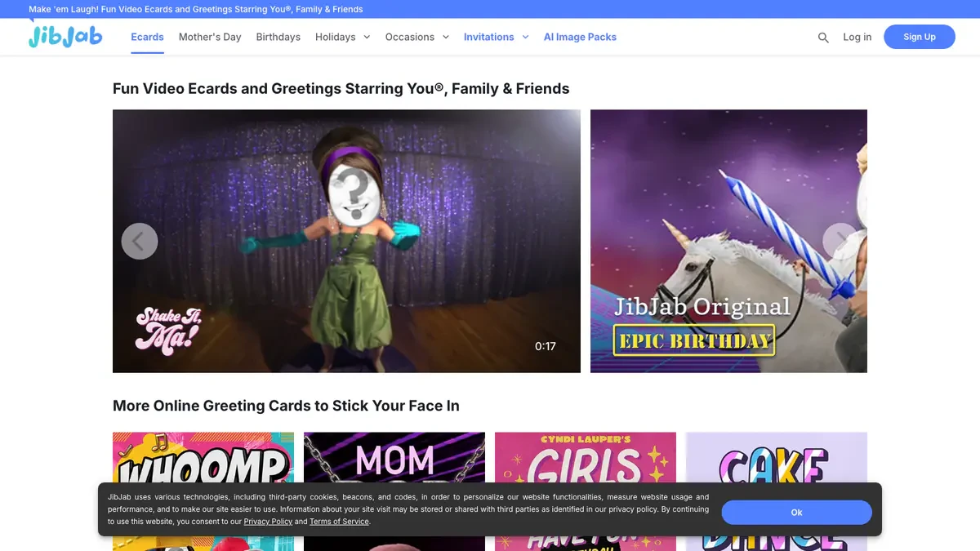
Task: Open the Invitations dropdown
Action: [497, 37]
